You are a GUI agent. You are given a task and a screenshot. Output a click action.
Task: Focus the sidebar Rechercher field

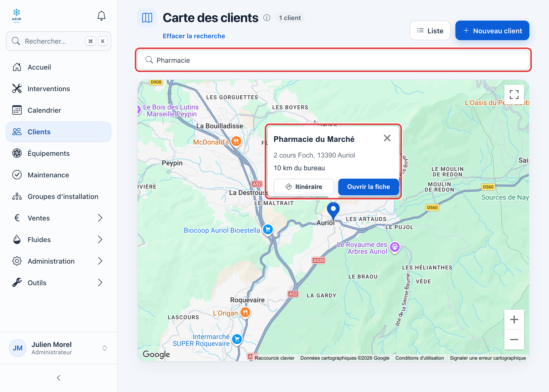pyautogui.click(x=59, y=41)
